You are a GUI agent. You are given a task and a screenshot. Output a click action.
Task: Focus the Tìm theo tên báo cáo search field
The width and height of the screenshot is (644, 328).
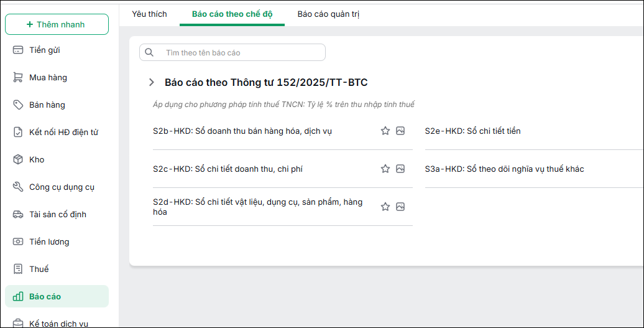[x=232, y=53]
